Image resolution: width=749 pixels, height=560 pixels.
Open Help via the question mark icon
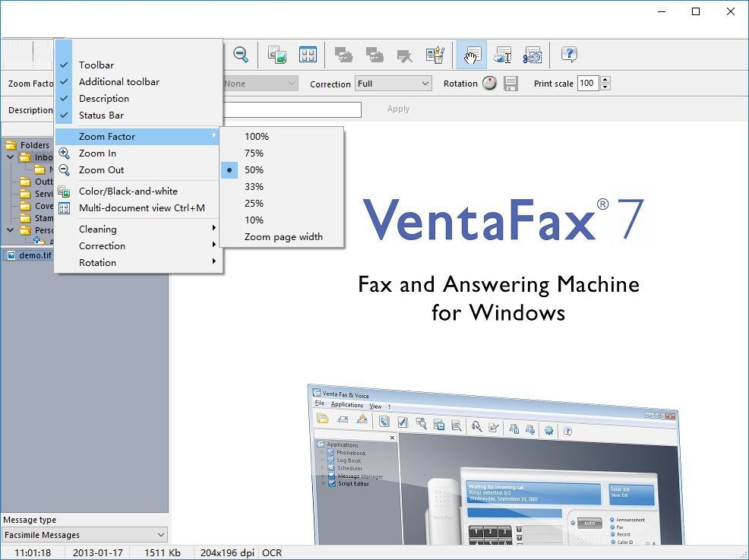[x=568, y=55]
